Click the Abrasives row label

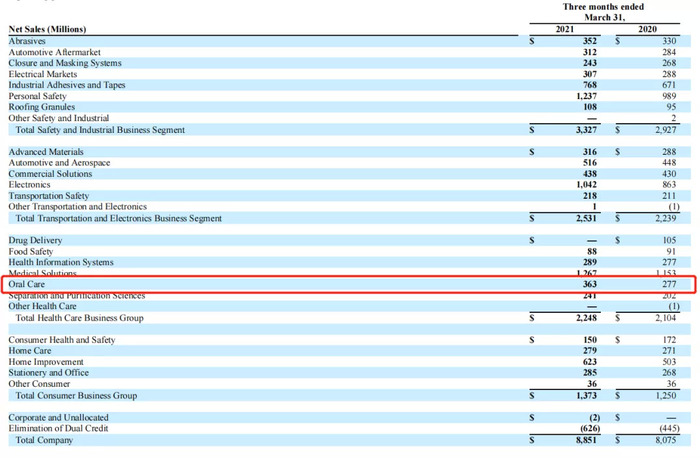coord(27,41)
